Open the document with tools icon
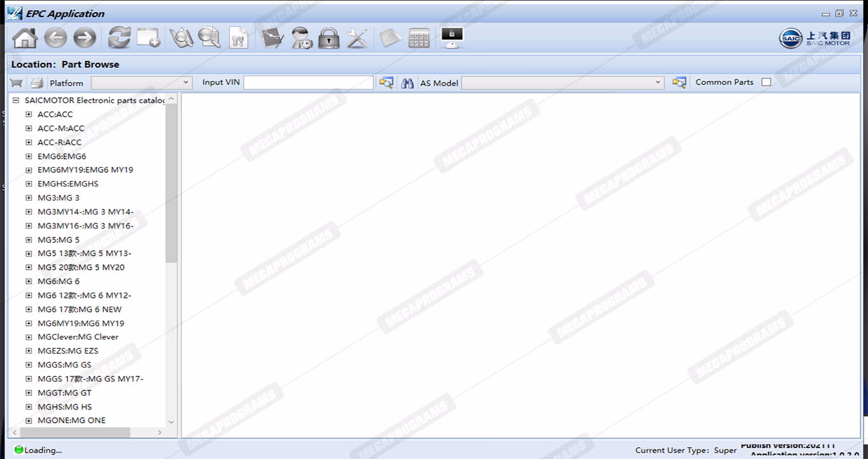Viewport: 868px width, 459px height. pyautogui.click(x=239, y=37)
